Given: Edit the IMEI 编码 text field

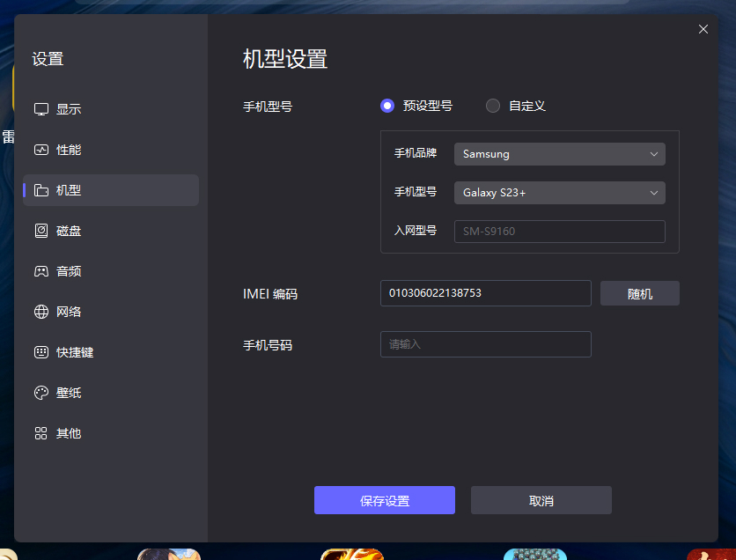Looking at the screenshot, I should pos(485,292).
